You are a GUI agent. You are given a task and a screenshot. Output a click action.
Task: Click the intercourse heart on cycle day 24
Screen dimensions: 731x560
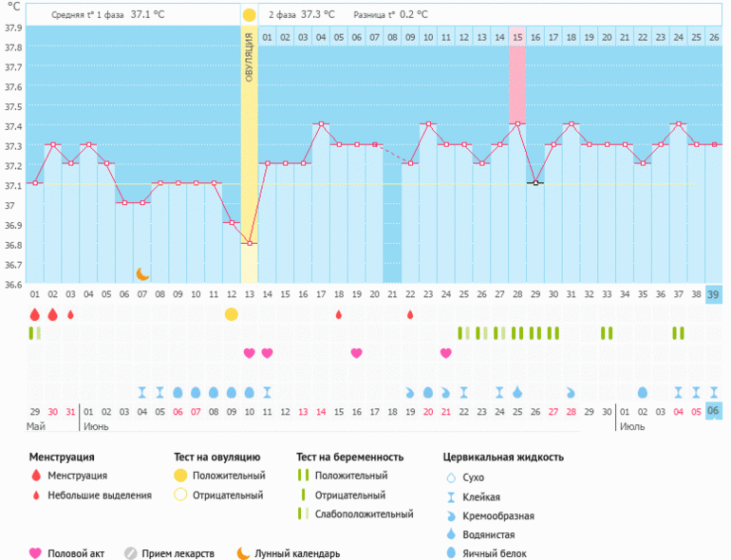coord(445,353)
